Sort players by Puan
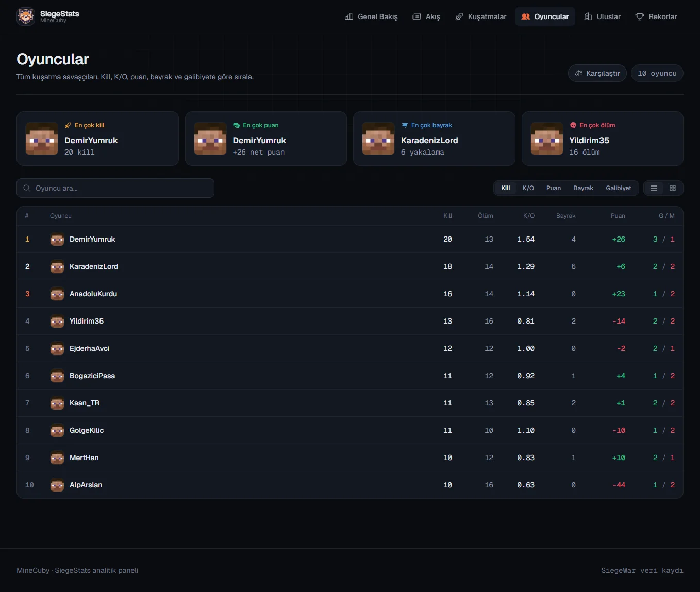 click(x=554, y=188)
